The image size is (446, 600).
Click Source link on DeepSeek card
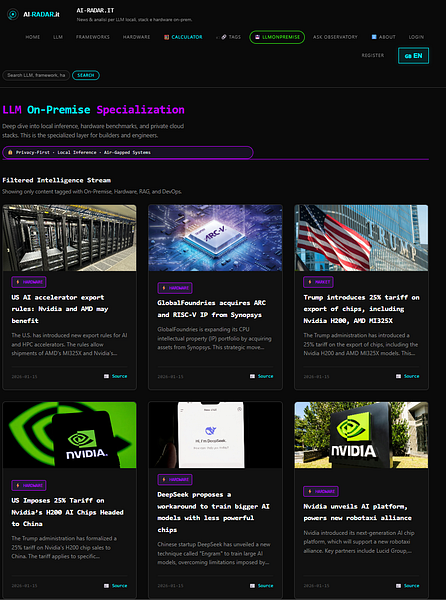tap(265, 585)
